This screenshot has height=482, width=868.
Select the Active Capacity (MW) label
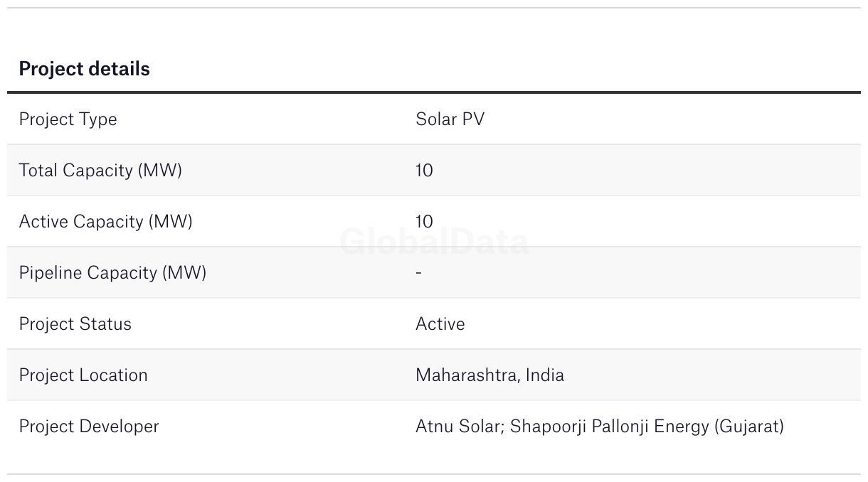coord(105,222)
